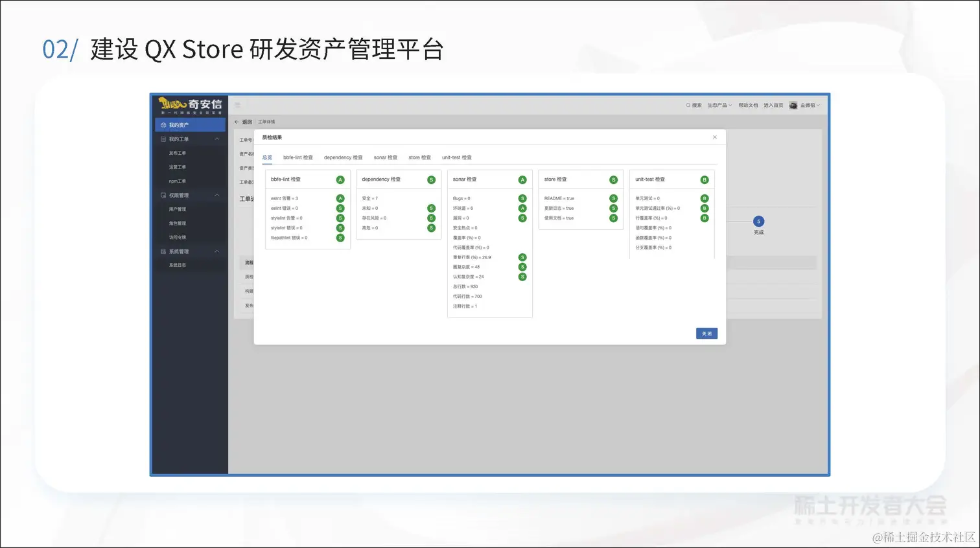The width and height of the screenshot is (980, 548).
Task: Click the B badge on the 行覆盖率 (%) = 0 row
Action: coord(705,218)
